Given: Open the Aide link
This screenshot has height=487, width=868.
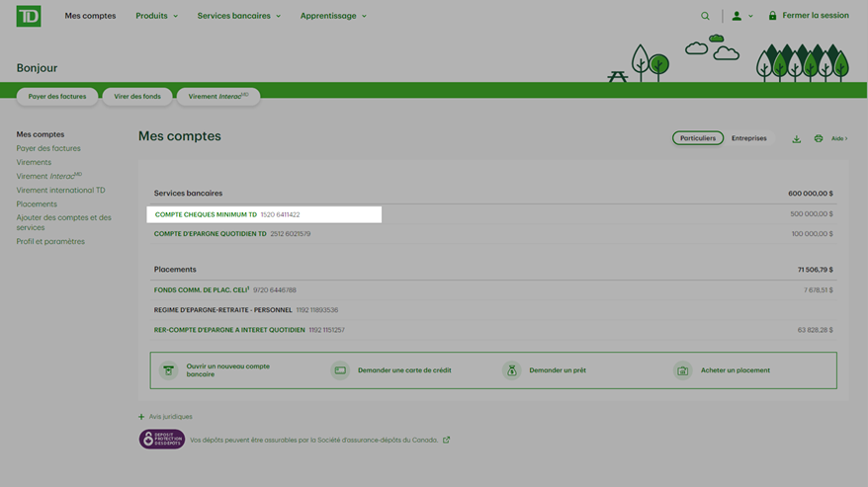Looking at the screenshot, I should pos(839,138).
